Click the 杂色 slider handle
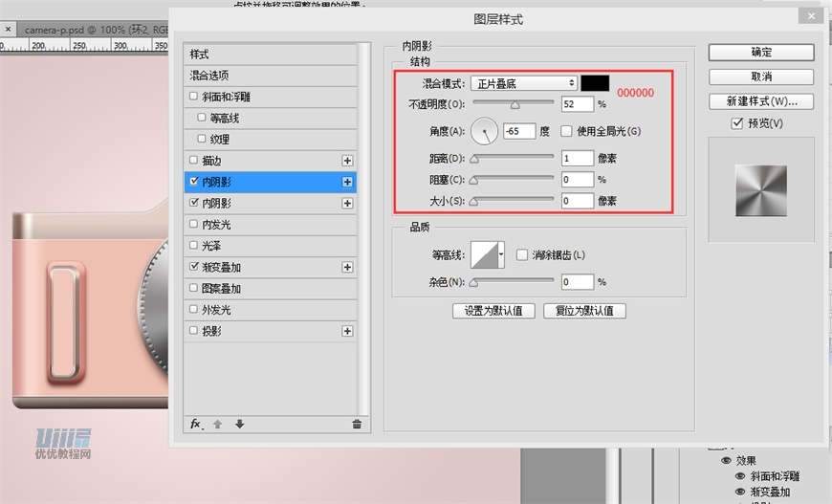This screenshot has height=504, width=832. (x=473, y=283)
